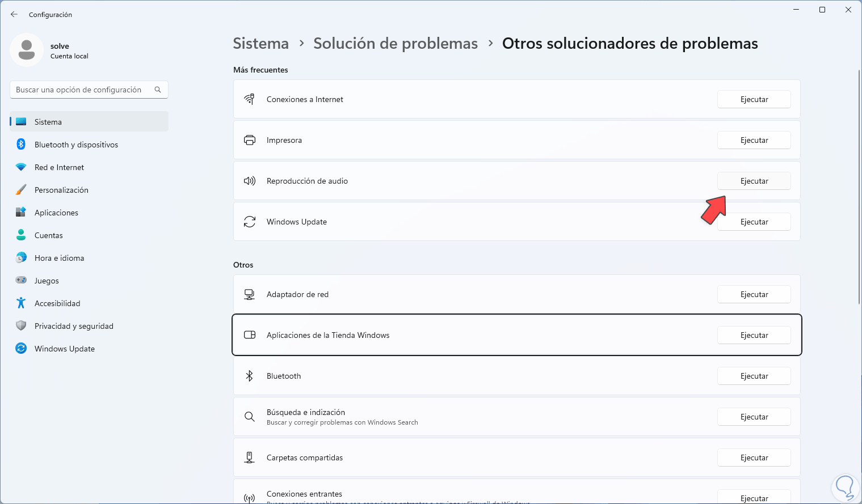Run the Reproducción de audio troubleshooter
The height and width of the screenshot is (504, 862).
754,181
